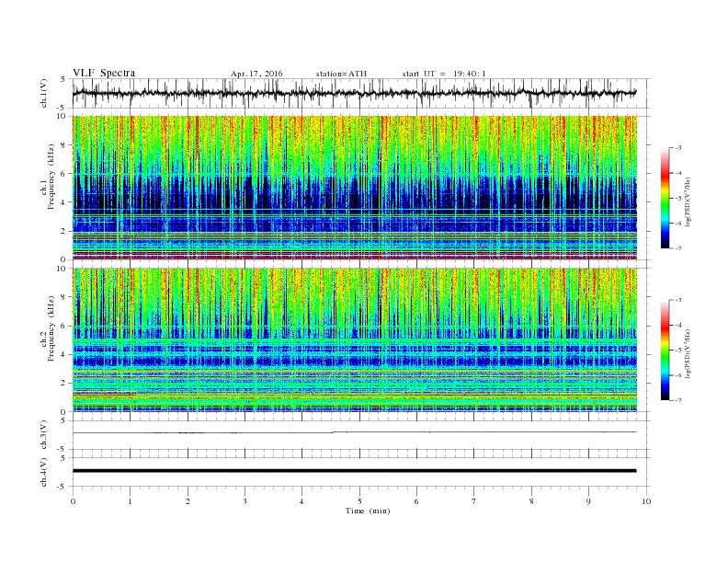The image size is (728, 563).
Task: Click the ch.1 spectrogram color scale bar
Action: [665, 198]
